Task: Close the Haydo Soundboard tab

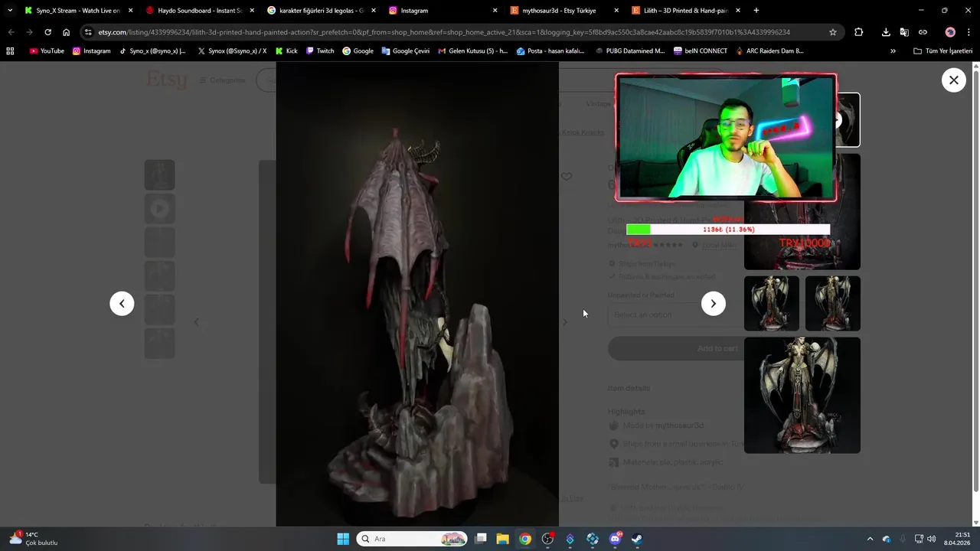Action: [x=252, y=11]
